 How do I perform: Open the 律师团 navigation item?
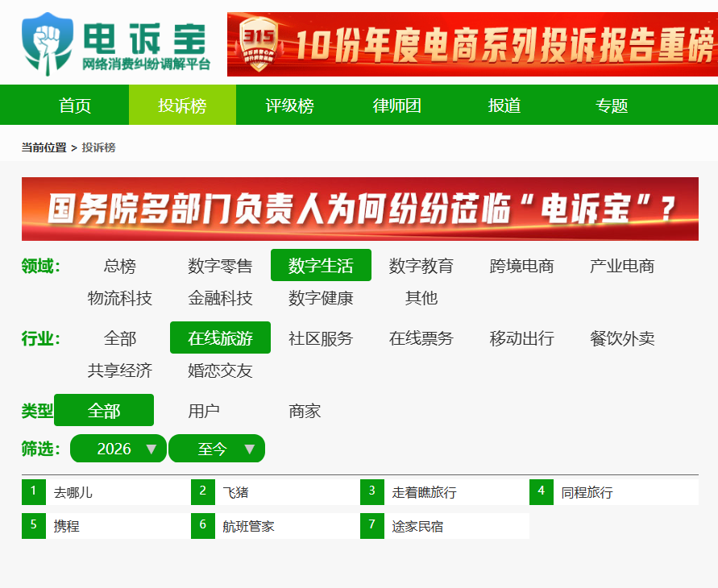[397, 106]
